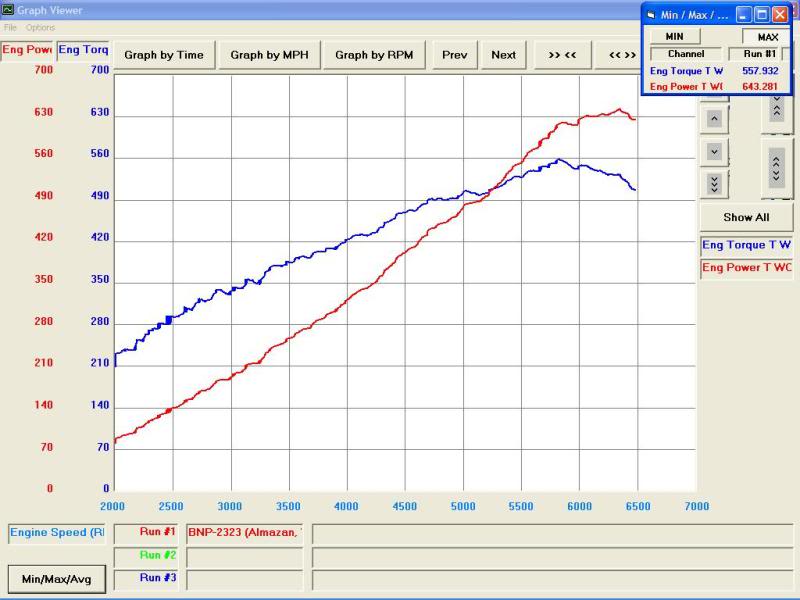This screenshot has width=800, height=600.
Task: Select the Run #2 label
Action: click(146, 556)
